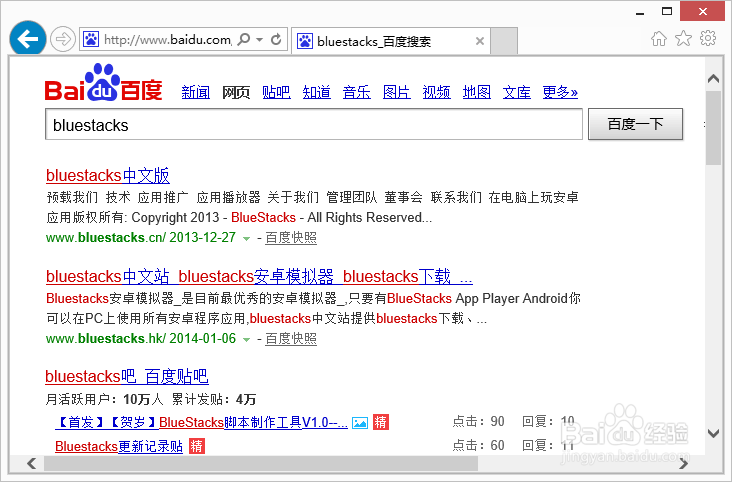Open the bluestacks吧_百度贴吧 result
The width and height of the screenshot is (732, 482).
coord(127,376)
